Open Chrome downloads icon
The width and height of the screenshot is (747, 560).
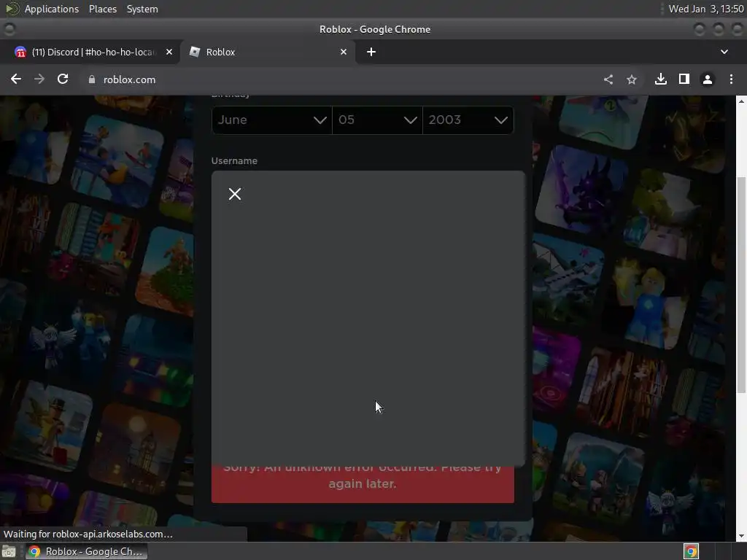(x=661, y=79)
